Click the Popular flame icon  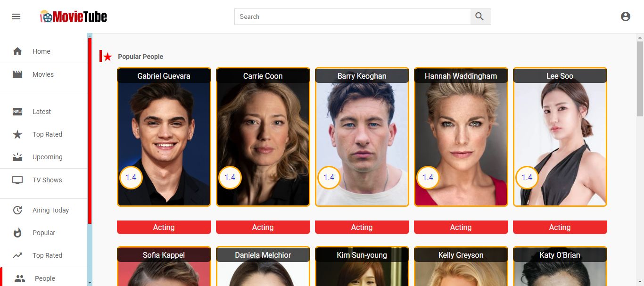pos(17,233)
